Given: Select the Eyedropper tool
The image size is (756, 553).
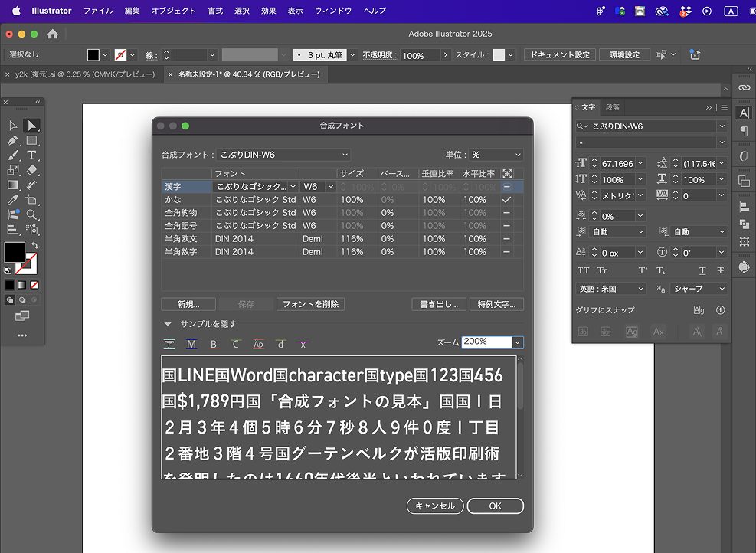Looking at the screenshot, I should click(x=13, y=200).
